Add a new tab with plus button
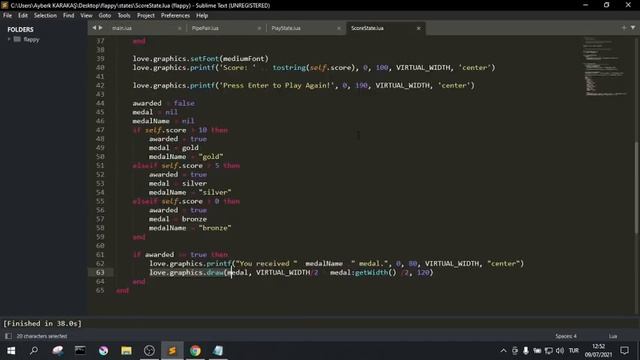 pos(624,28)
